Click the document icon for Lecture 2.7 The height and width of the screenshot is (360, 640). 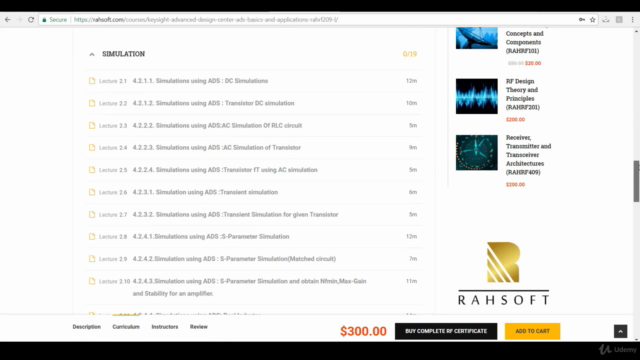pos(92,214)
